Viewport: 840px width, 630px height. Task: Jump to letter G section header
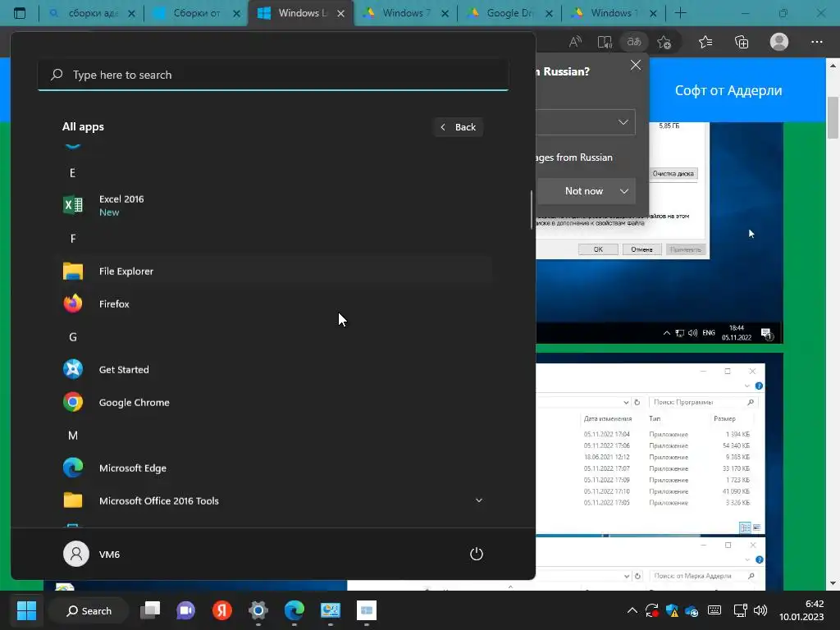pos(73,337)
